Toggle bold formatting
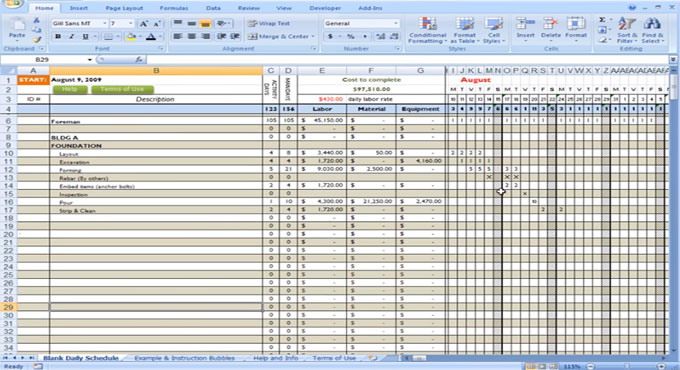Screen dimensions: 680x370 click(58, 36)
